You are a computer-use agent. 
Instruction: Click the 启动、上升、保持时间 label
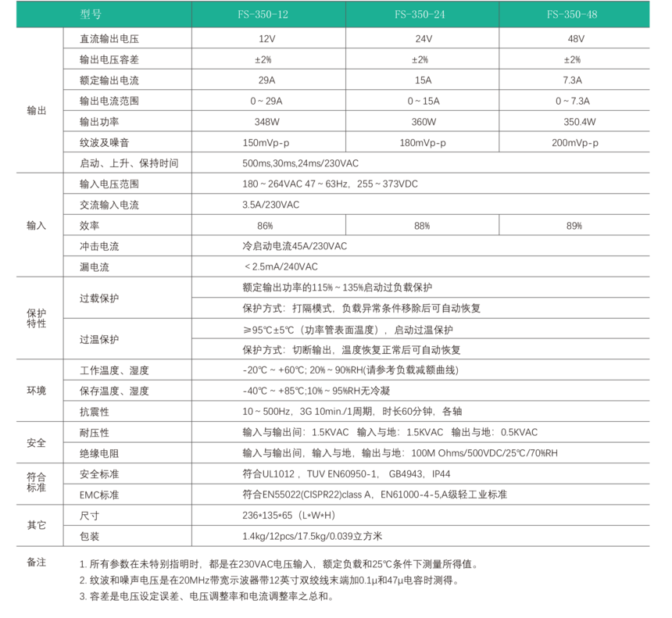pyautogui.click(x=129, y=163)
